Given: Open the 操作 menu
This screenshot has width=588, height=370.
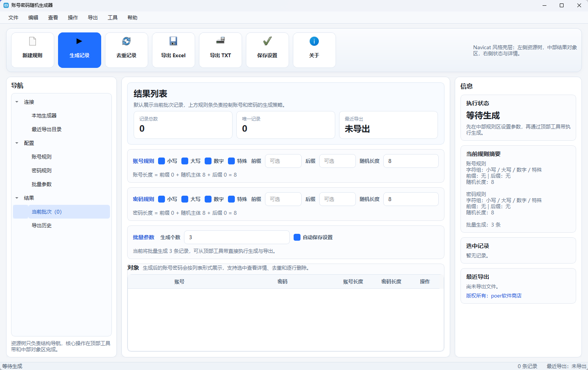Looking at the screenshot, I should point(73,18).
